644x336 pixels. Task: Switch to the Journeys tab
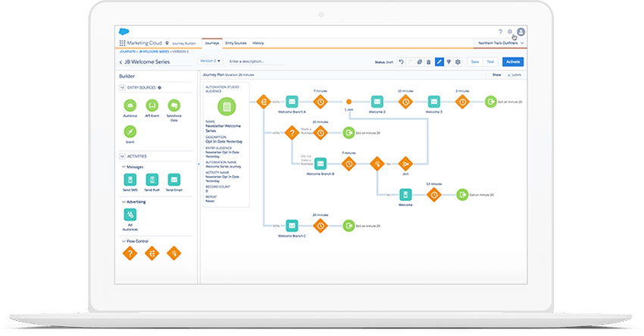click(x=212, y=42)
